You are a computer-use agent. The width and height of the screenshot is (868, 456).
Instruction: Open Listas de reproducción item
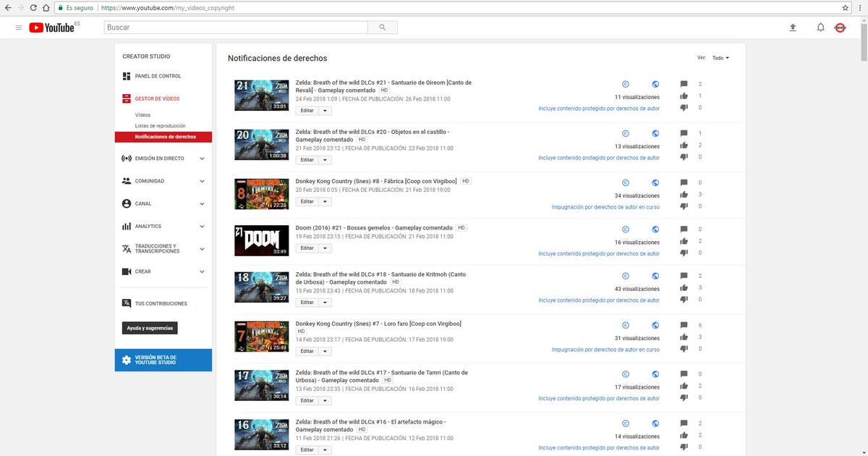tap(160, 126)
